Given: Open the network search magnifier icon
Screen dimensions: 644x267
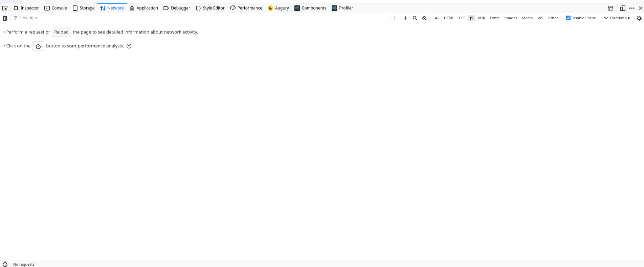Looking at the screenshot, I should [x=415, y=18].
